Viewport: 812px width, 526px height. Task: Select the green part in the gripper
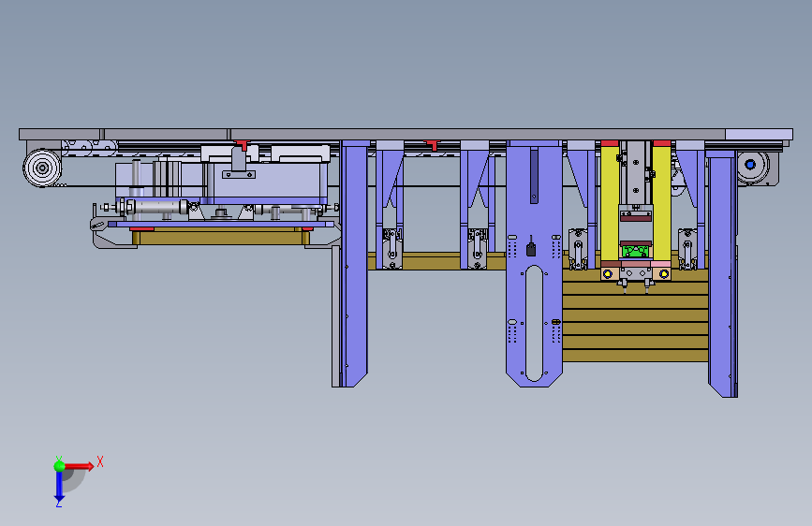636,252
